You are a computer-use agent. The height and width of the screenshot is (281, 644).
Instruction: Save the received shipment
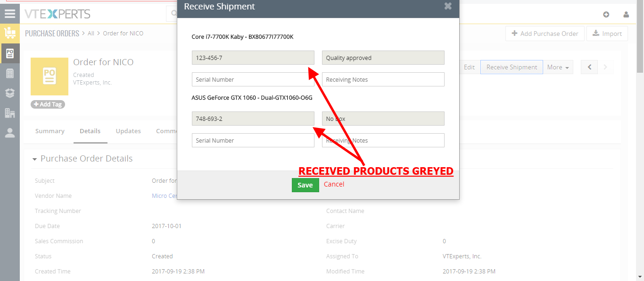pos(305,185)
